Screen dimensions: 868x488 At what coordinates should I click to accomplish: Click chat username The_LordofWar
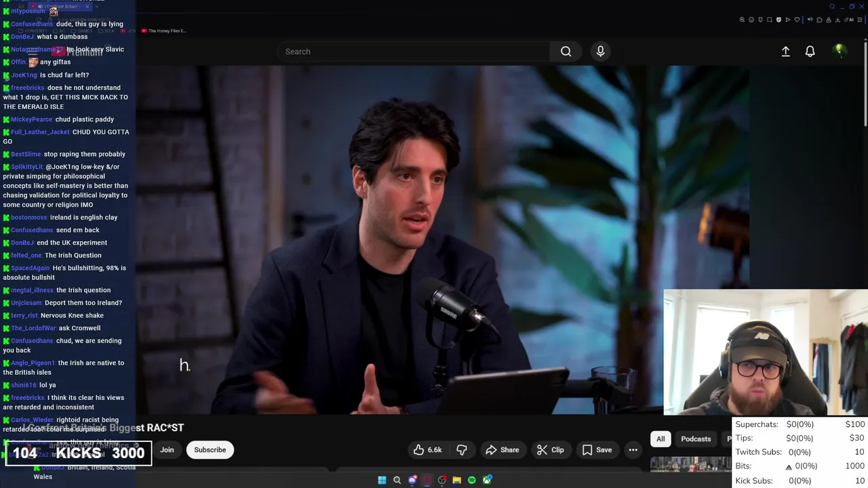33,328
